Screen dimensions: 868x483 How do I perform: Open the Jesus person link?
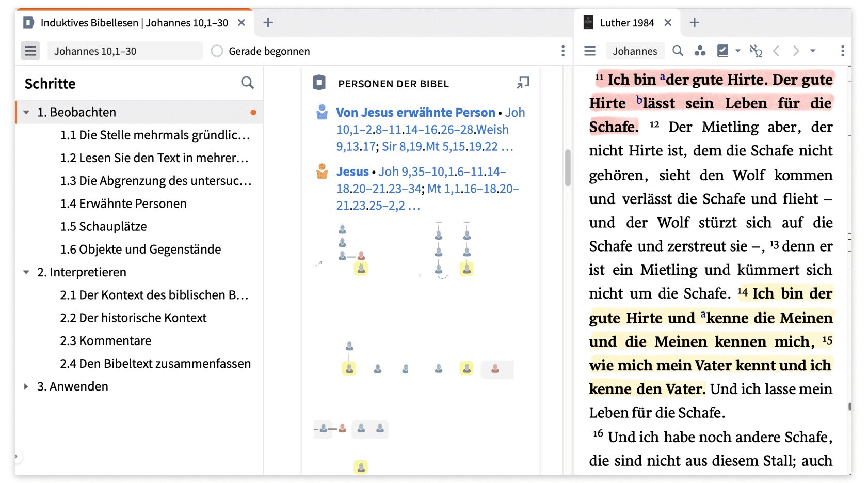[352, 172]
